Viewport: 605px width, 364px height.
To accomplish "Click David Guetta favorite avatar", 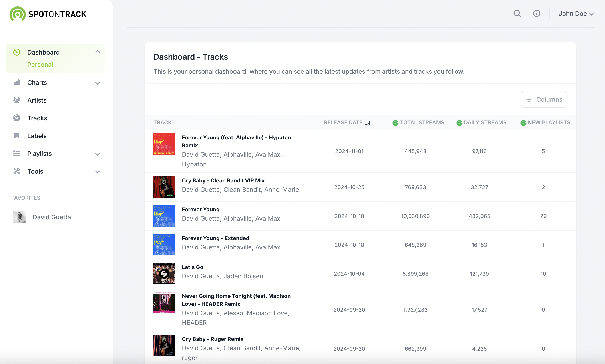I will pos(19,217).
